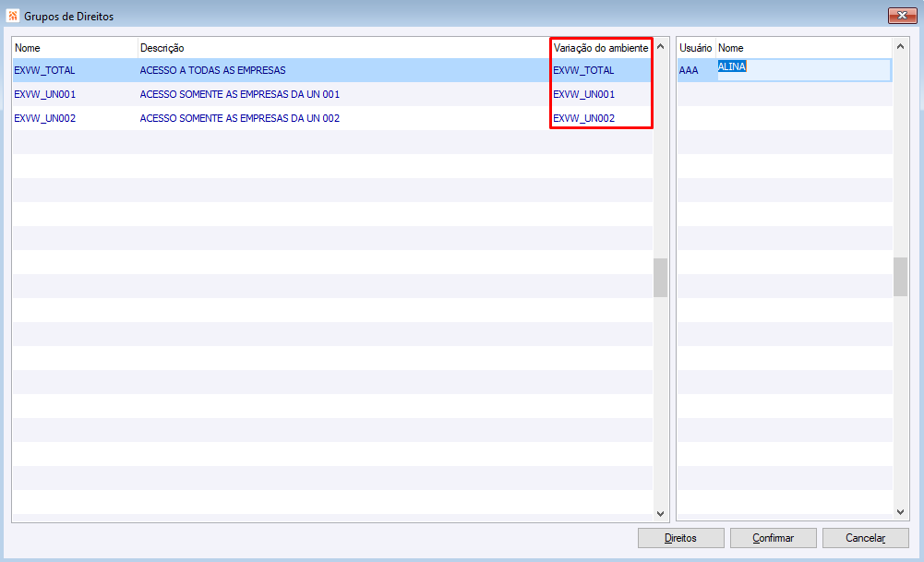This screenshot has width=924, height=562.
Task: Click the Grupos de Direitos window icon
Action: [12, 16]
